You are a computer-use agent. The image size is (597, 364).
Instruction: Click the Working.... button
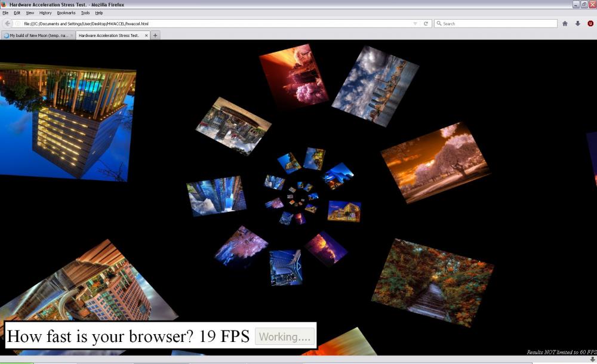[x=285, y=337]
